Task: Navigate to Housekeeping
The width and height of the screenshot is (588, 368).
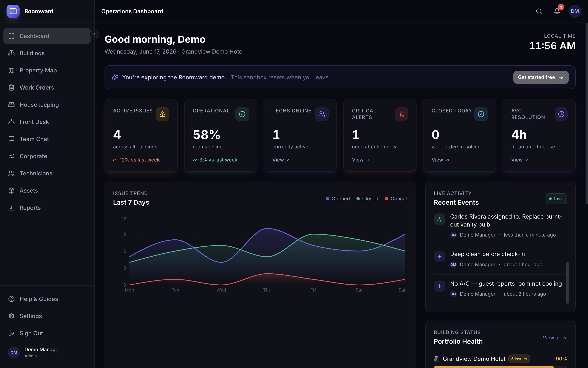Action: 47,105
